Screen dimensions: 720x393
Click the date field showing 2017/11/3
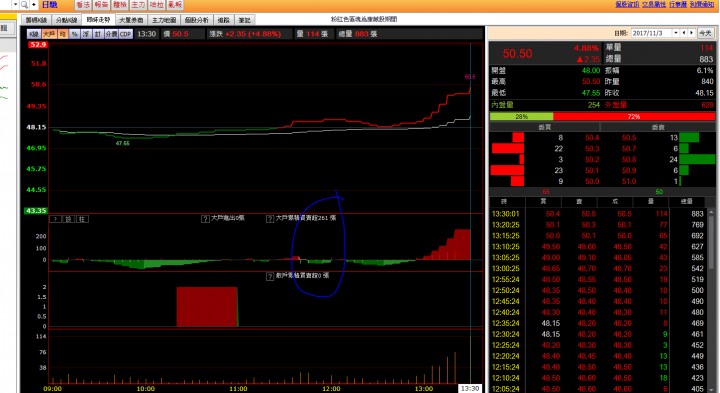[652, 33]
